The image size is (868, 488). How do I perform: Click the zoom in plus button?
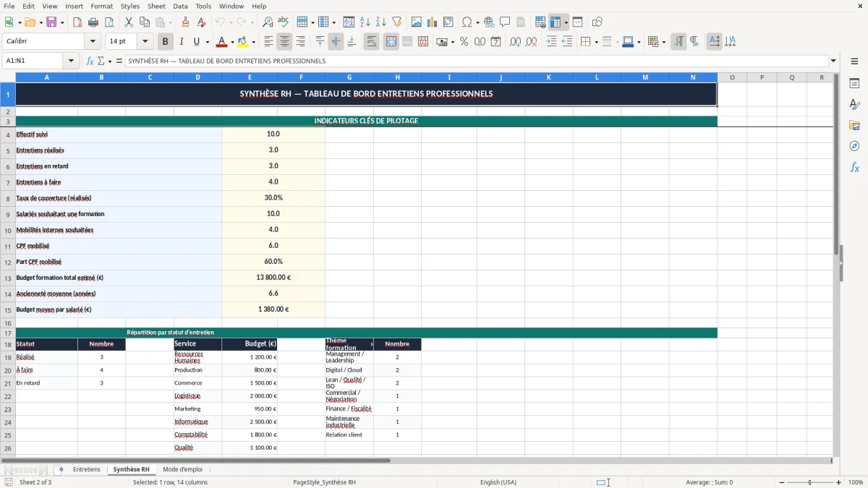(838, 482)
